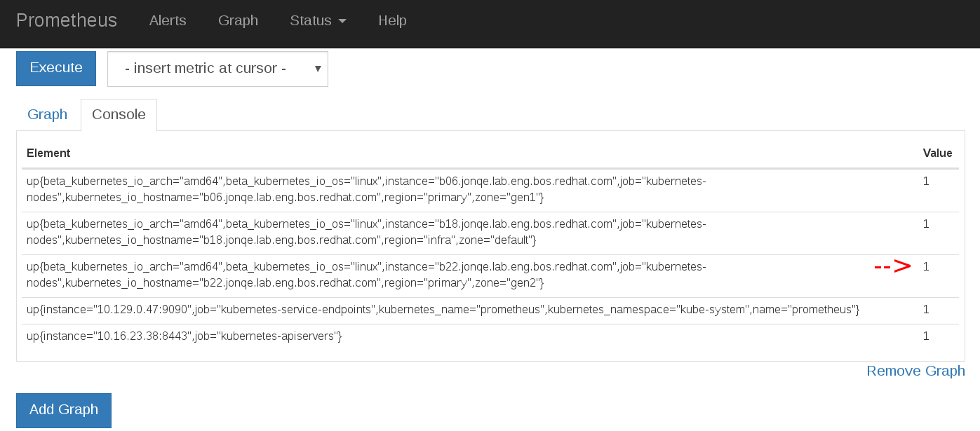
Task: Expand the Status dropdown menu
Action: (x=318, y=20)
